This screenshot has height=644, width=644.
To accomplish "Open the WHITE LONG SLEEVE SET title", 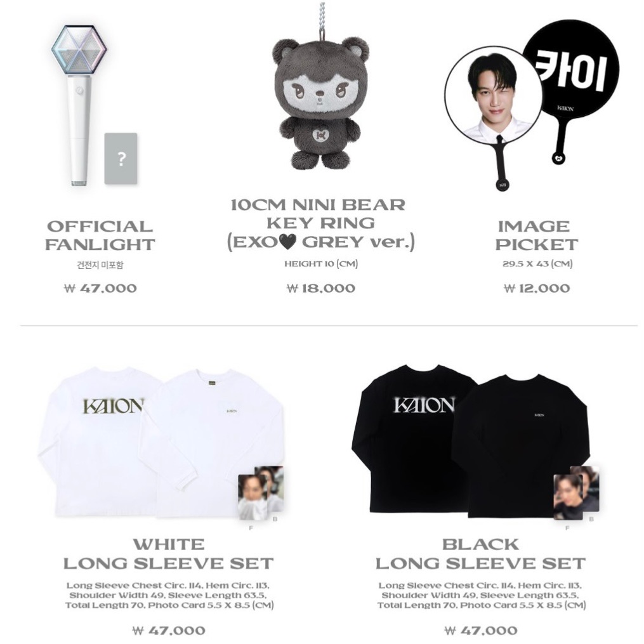I will coord(168,554).
